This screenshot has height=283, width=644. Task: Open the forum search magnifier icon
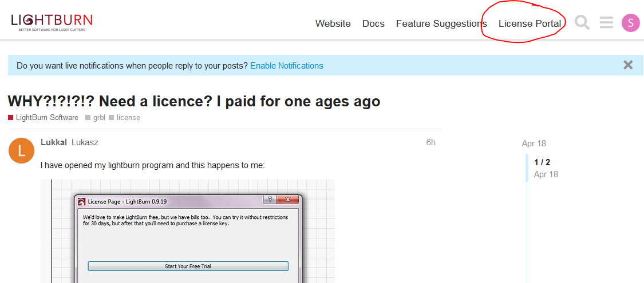point(582,22)
